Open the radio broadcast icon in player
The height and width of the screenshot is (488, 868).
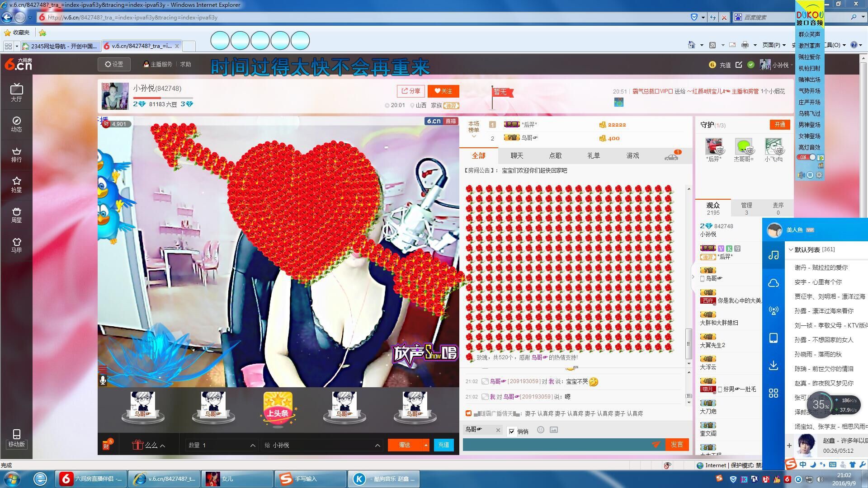[774, 311]
